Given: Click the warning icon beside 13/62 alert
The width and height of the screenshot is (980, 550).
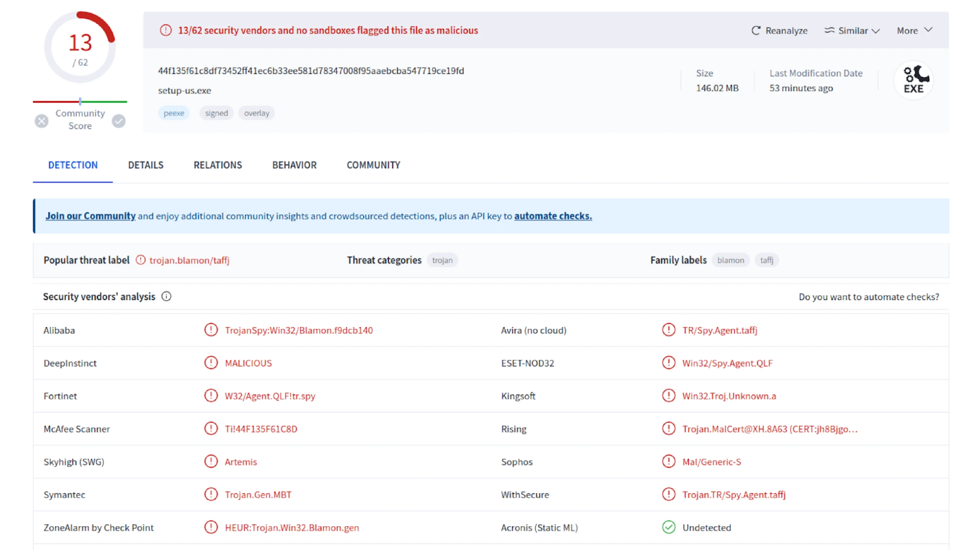Looking at the screenshot, I should (165, 30).
